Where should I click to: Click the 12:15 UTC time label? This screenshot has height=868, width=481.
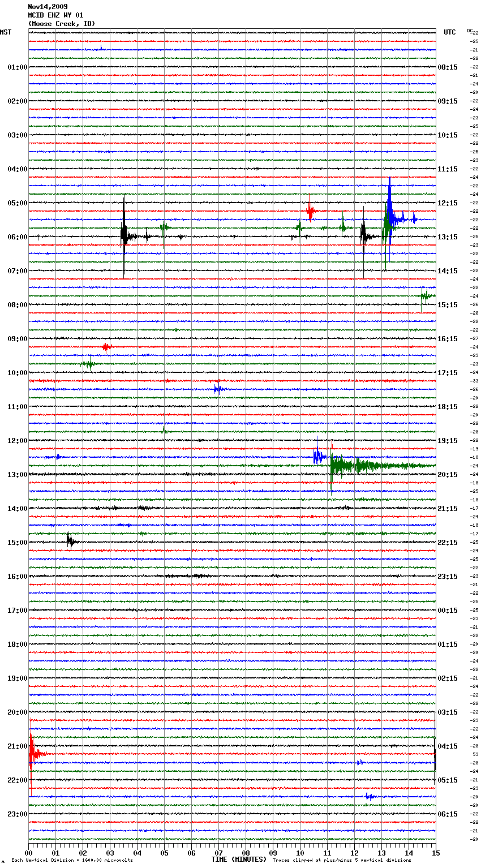point(448,203)
